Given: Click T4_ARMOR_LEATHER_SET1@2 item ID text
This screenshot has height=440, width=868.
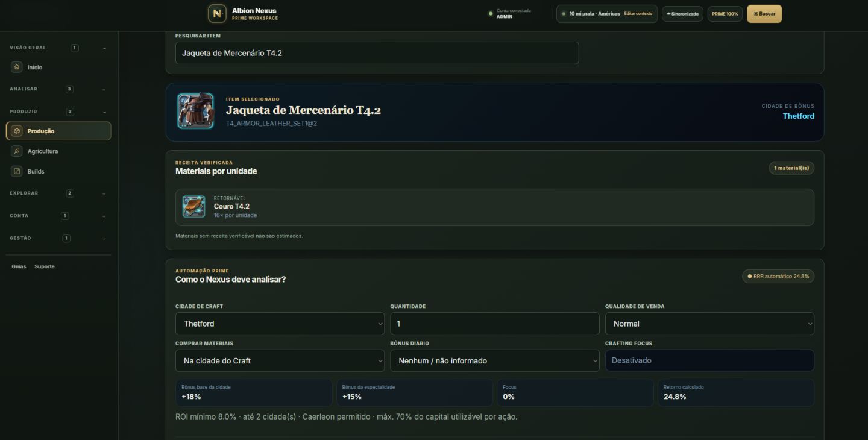Looking at the screenshot, I should click(x=271, y=123).
